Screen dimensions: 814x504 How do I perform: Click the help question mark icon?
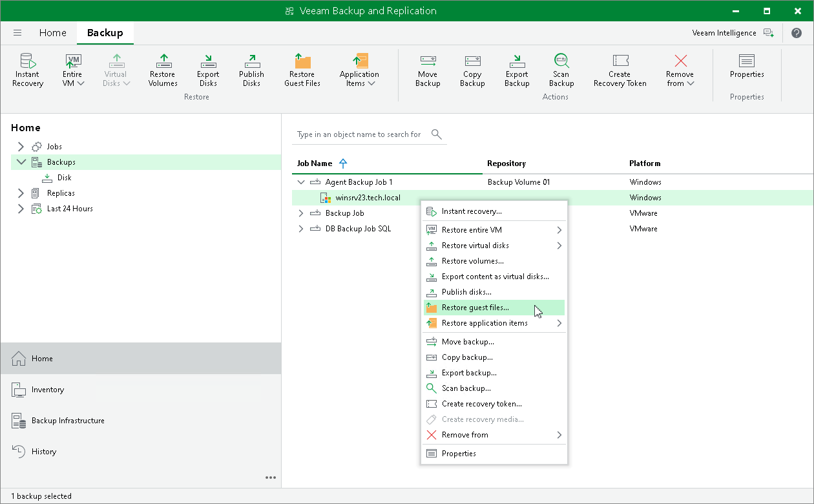coord(796,33)
